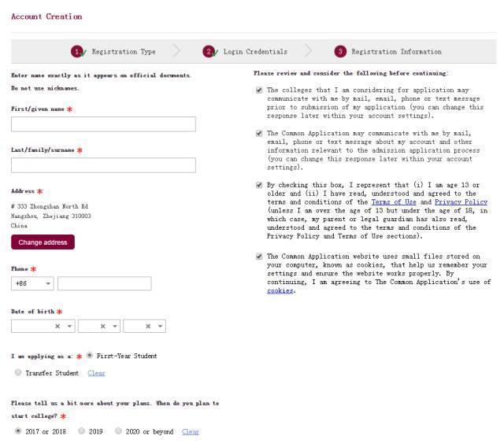Uncheck the cookies agreement checkbox
Viewport: 504px width, 447px height.
coord(259,257)
